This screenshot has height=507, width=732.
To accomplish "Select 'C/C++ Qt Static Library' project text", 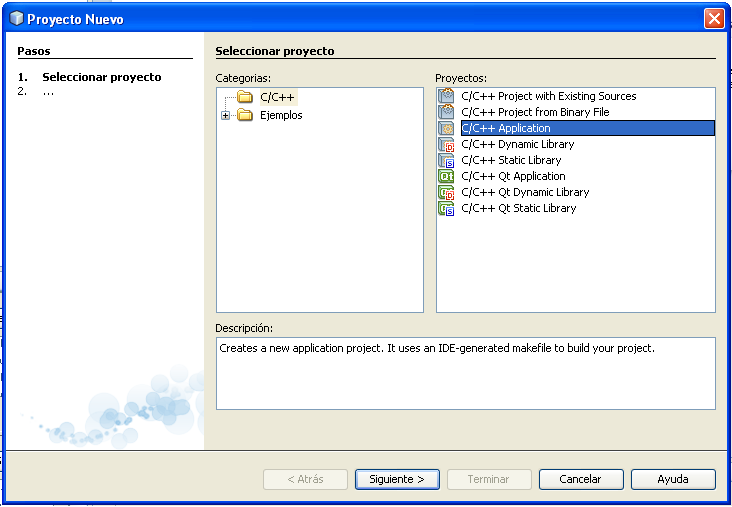I will coord(519,208).
